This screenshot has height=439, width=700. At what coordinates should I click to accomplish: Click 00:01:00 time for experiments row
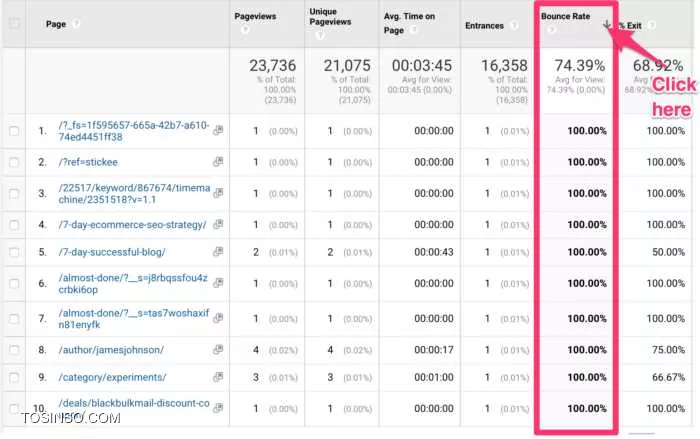click(433, 377)
